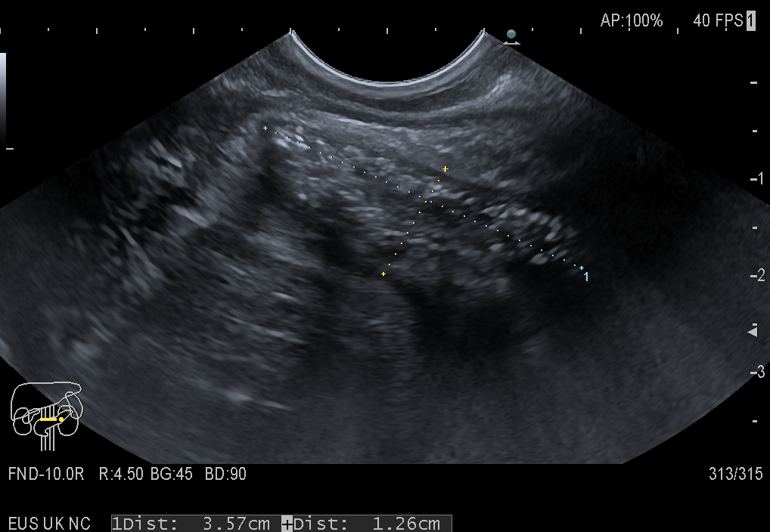The image size is (770, 532).
Task: Click the highlighted 1 box beside FPS
Action: pos(750,21)
